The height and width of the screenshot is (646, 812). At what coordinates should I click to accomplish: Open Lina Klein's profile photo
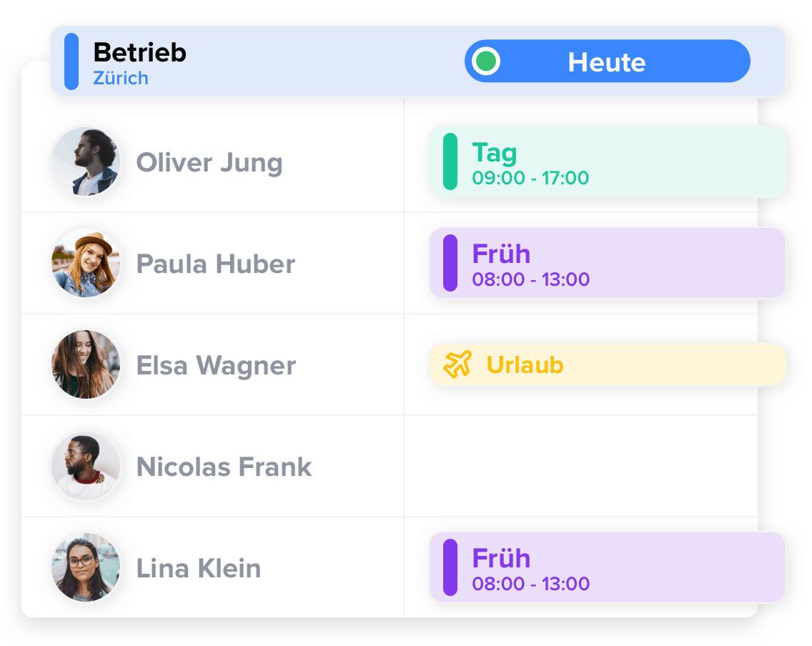[x=86, y=567]
